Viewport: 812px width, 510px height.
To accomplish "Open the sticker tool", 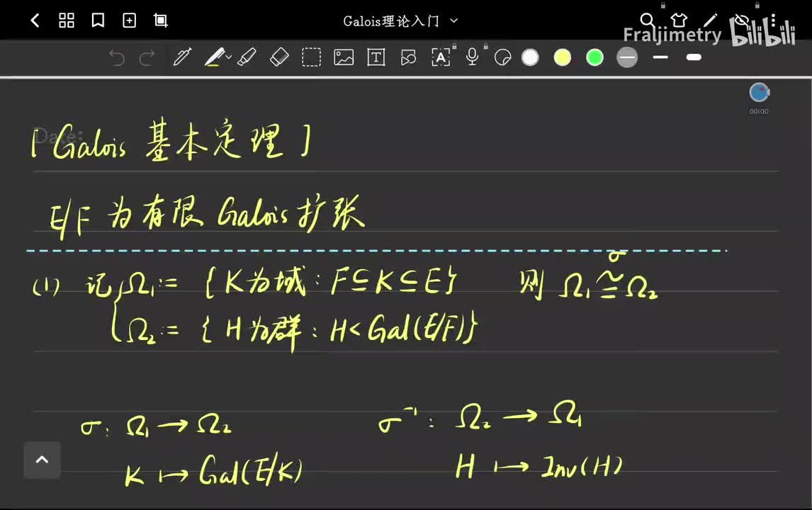I will coord(503,57).
